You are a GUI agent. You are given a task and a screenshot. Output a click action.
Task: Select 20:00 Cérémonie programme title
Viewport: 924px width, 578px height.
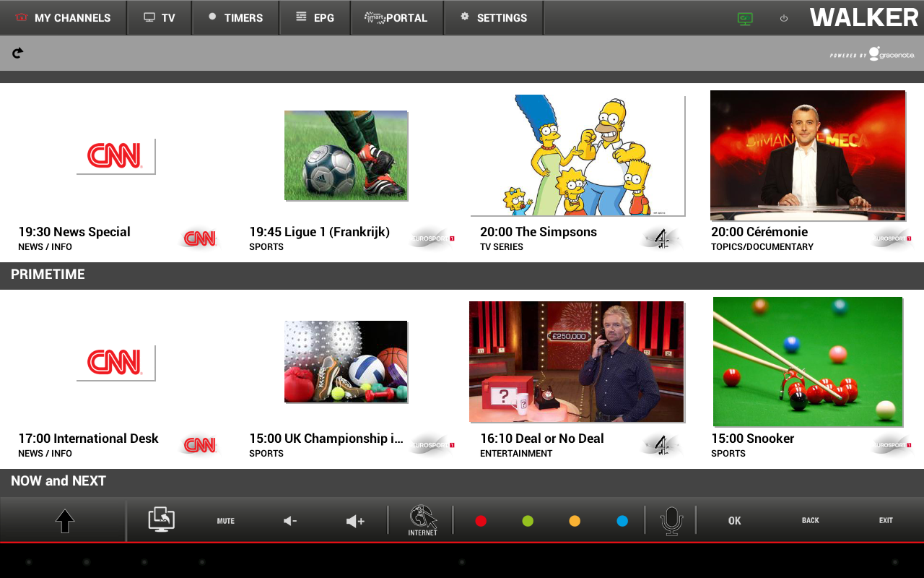coord(759,232)
